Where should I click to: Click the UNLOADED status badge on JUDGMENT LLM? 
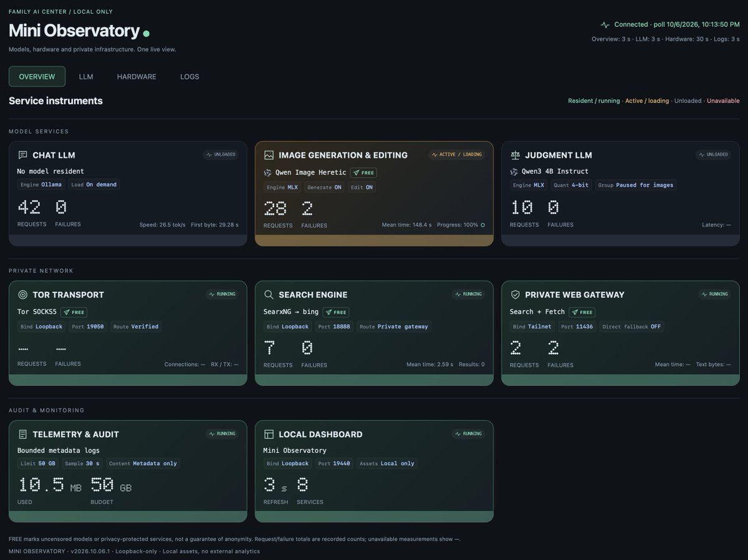pyautogui.click(x=714, y=155)
